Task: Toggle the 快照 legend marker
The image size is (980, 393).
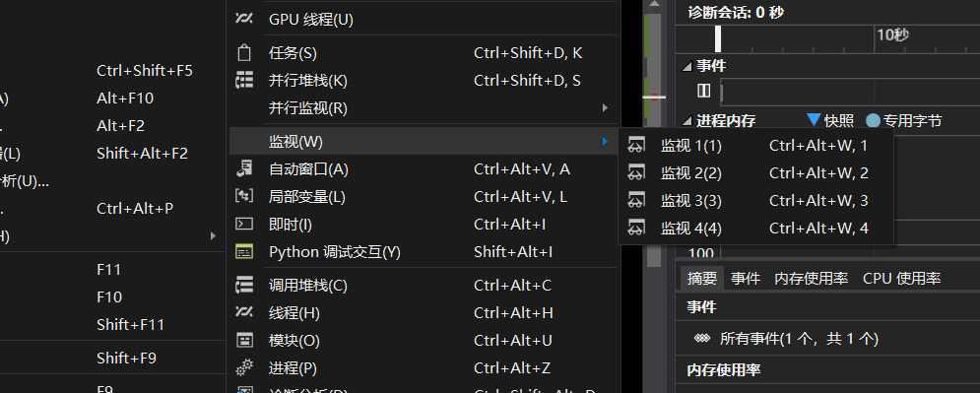Action: pos(814,120)
